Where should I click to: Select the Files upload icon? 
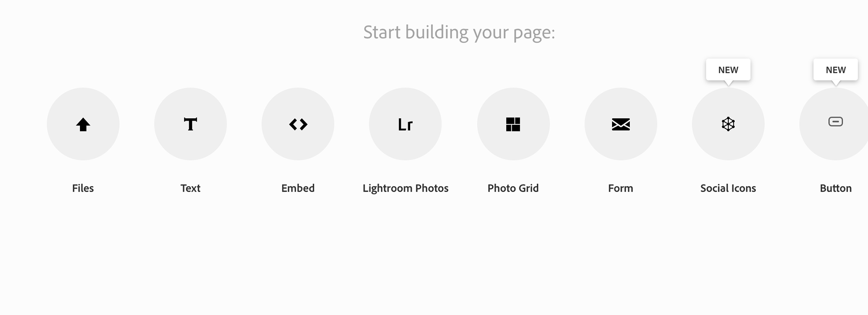83,124
